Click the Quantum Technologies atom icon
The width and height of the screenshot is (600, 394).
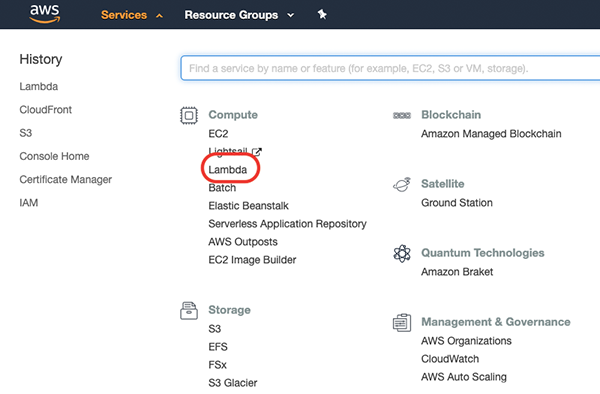(x=402, y=253)
